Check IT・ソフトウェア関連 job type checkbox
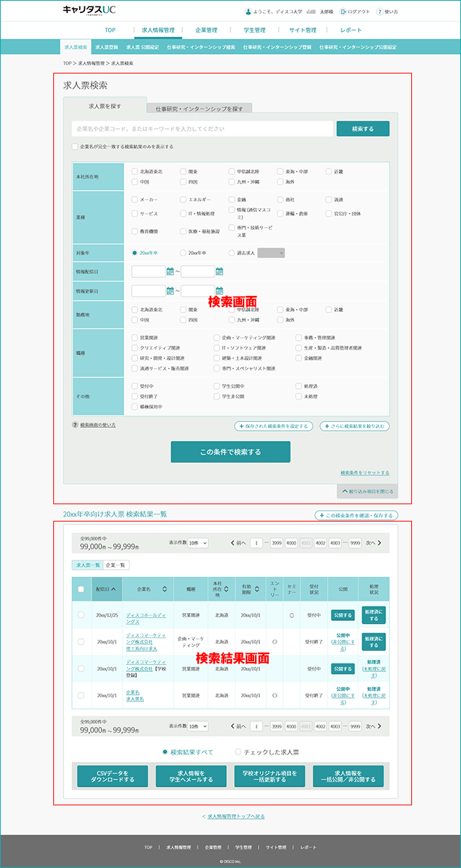The width and height of the screenshot is (461, 868). (x=216, y=347)
